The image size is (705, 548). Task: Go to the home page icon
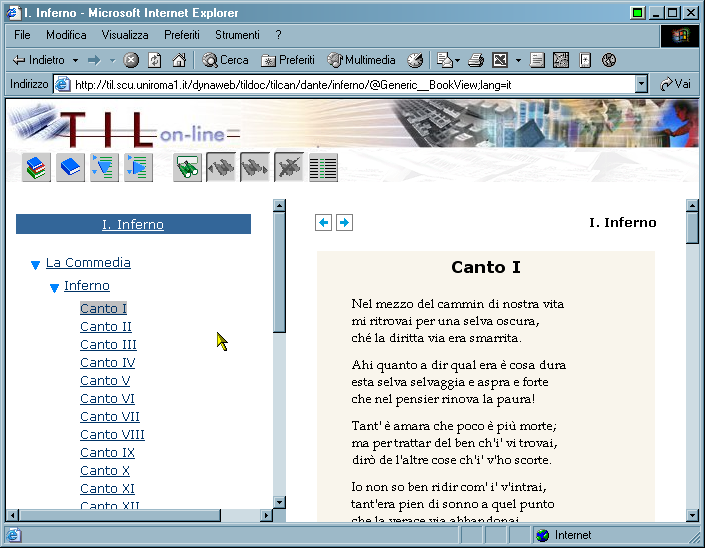point(179,60)
